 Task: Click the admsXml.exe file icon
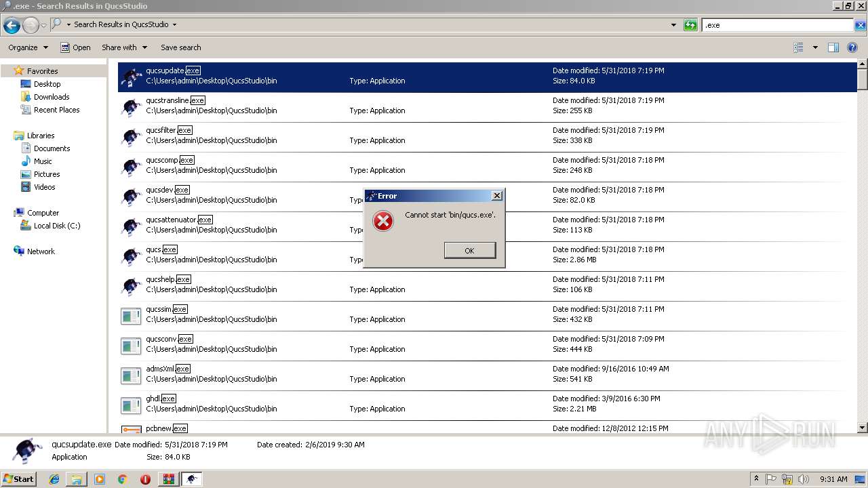(131, 375)
